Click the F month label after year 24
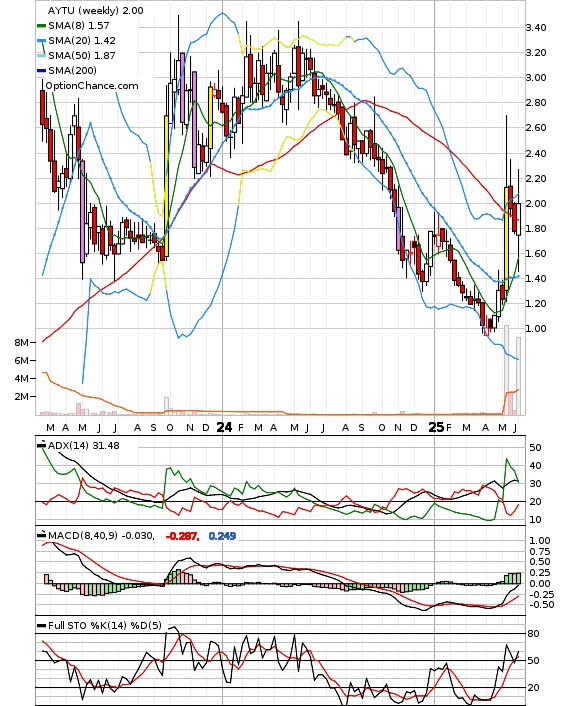 (240, 428)
